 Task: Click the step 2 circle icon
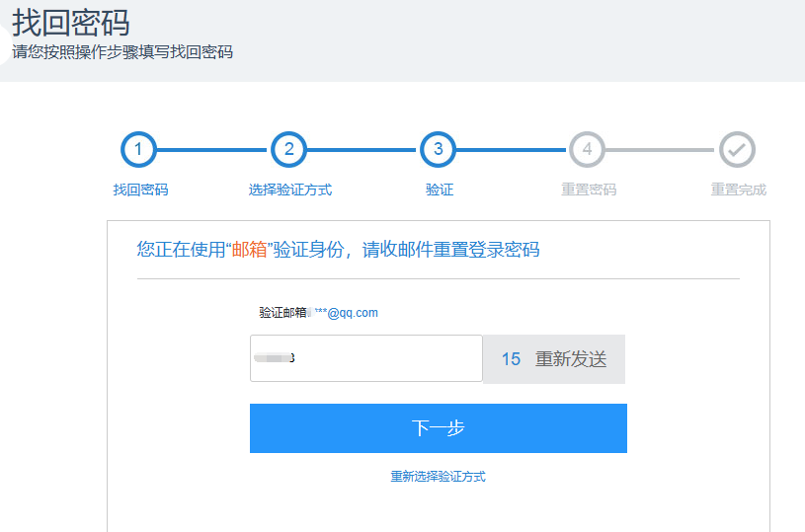288,150
